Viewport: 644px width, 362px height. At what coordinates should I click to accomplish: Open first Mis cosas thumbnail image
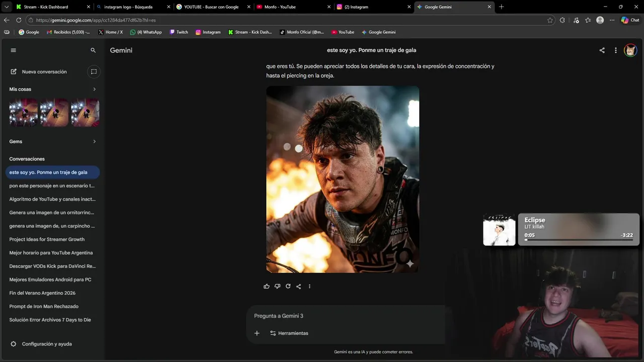(23, 112)
